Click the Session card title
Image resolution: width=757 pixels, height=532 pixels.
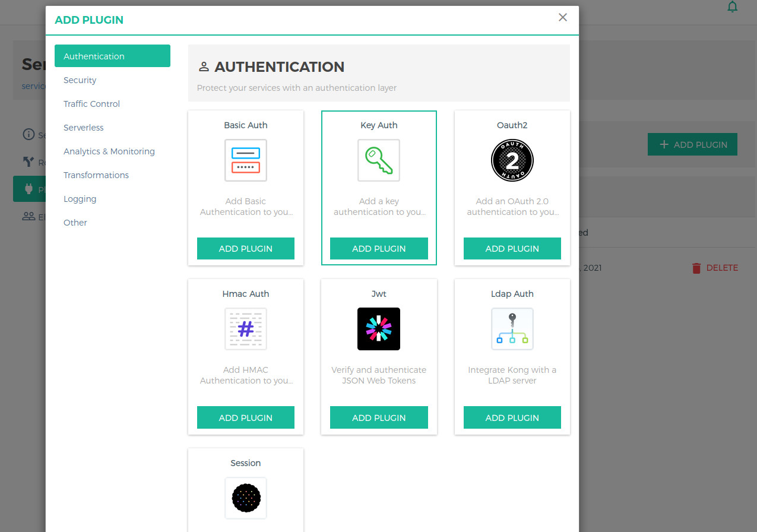(x=246, y=463)
